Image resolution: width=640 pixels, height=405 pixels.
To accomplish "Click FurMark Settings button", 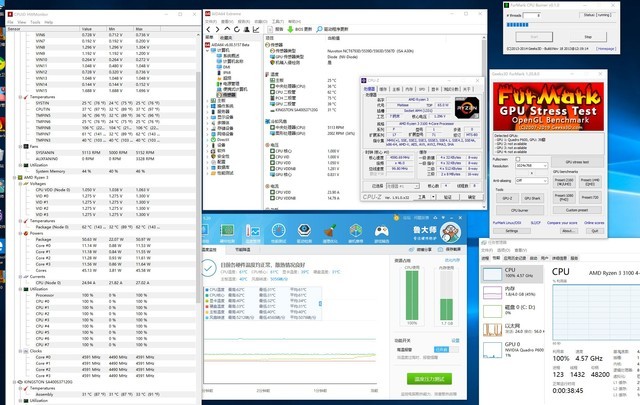I will click(512, 231).
